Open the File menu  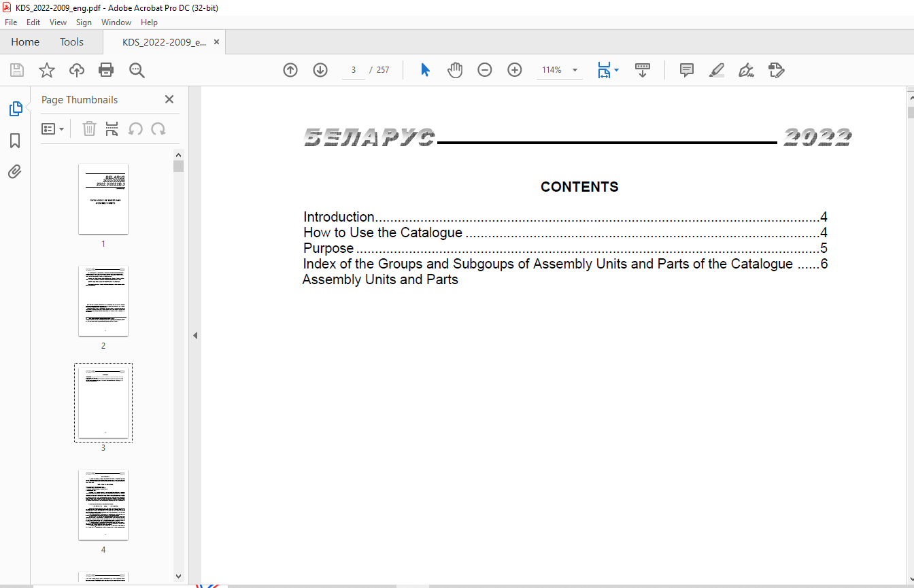11,22
